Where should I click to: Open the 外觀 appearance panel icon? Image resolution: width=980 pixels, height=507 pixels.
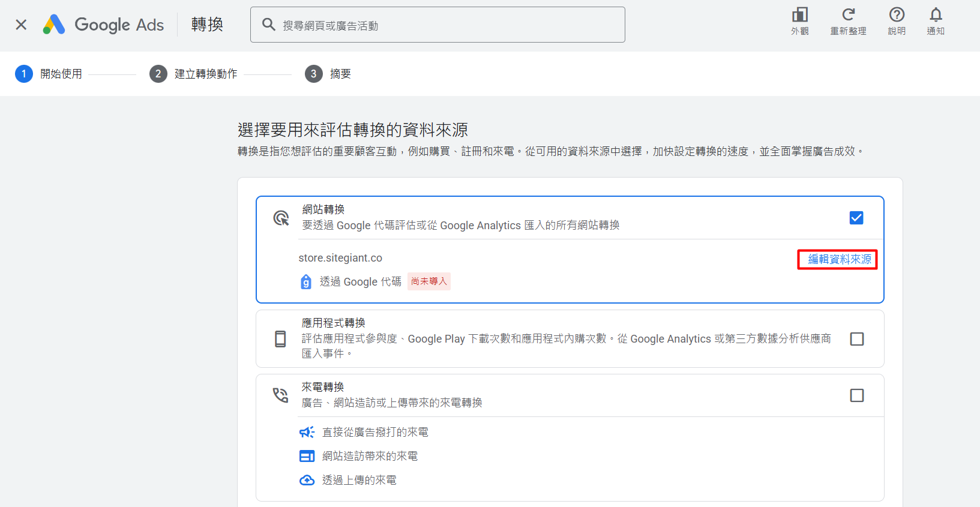point(799,15)
